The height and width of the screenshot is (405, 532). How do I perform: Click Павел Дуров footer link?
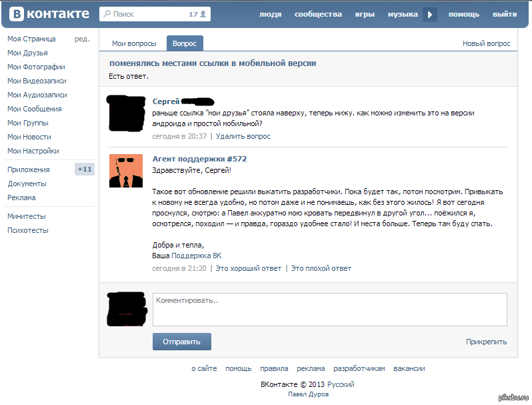tap(309, 394)
